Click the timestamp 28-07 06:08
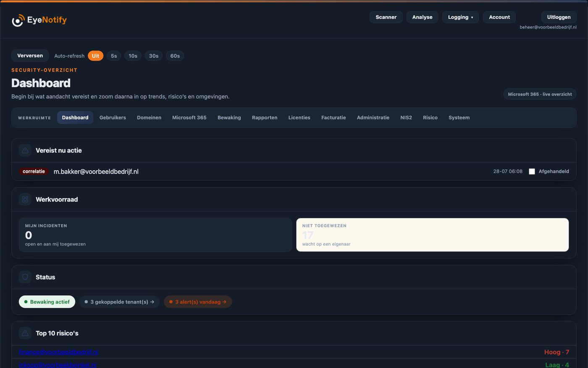 tap(508, 172)
